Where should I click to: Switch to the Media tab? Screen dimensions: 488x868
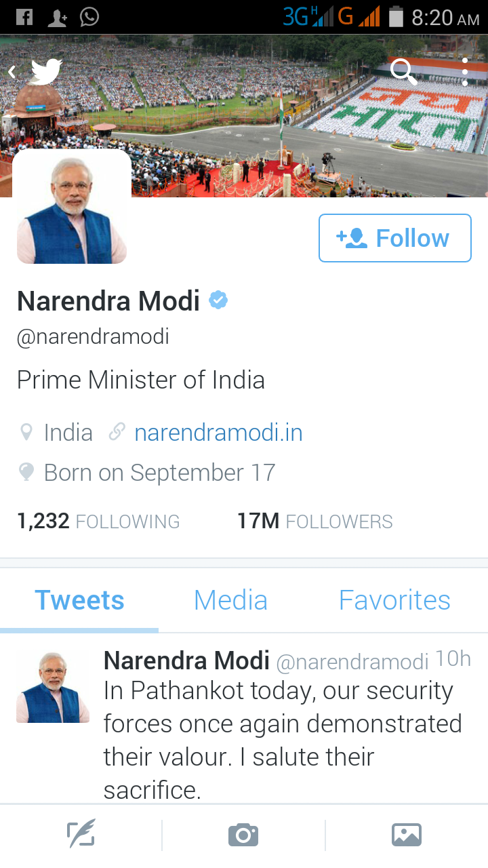click(230, 600)
